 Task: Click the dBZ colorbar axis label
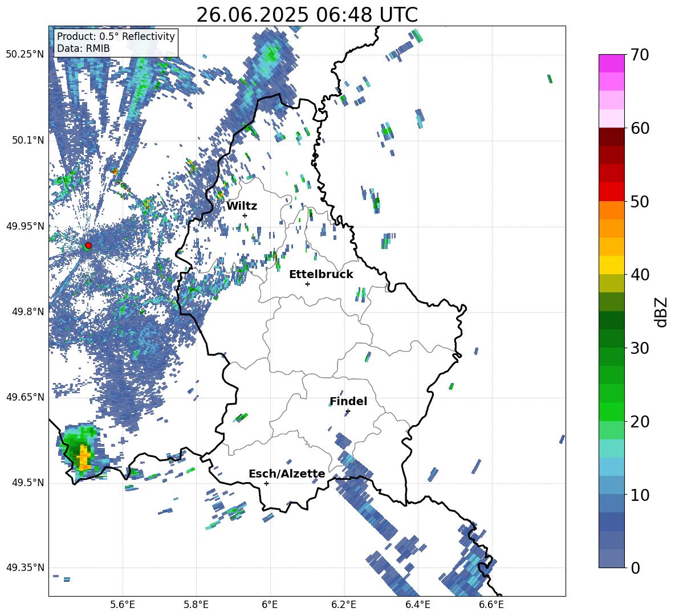coord(662,311)
